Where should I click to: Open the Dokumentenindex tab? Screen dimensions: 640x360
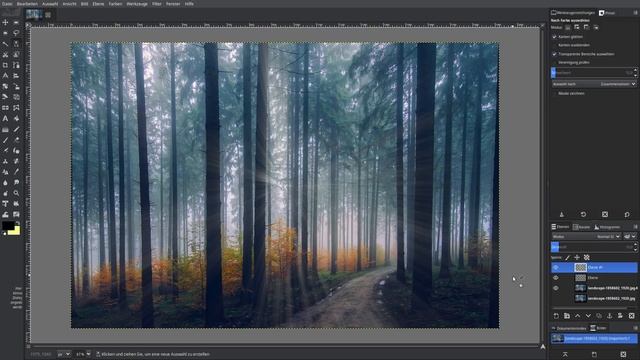click(x=569, y=328)
